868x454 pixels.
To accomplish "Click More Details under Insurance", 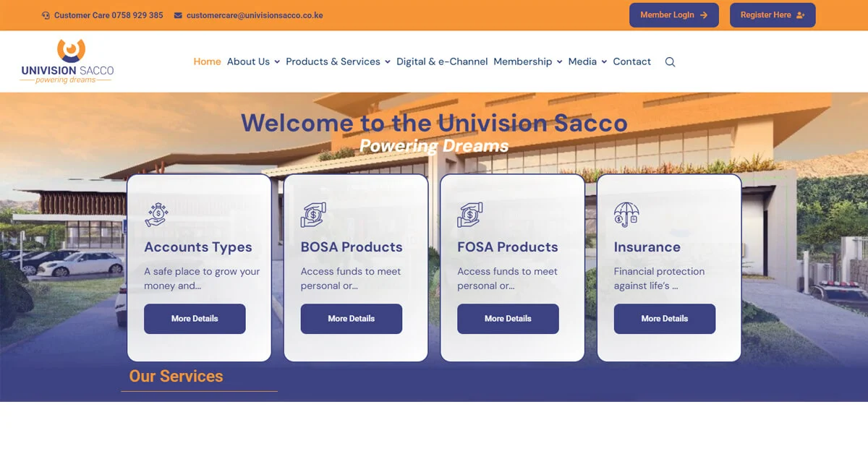I will (664, 318).
